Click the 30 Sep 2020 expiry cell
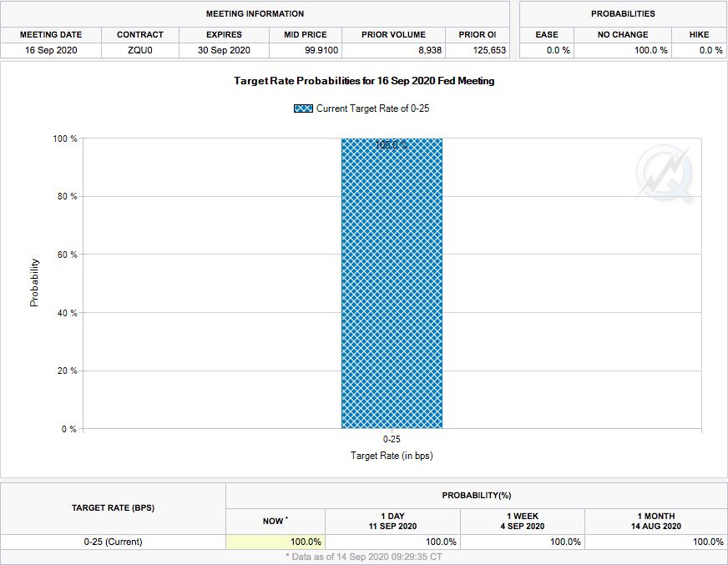The width and height of the screenshot is (728, 565). click(x=224, y=51)
